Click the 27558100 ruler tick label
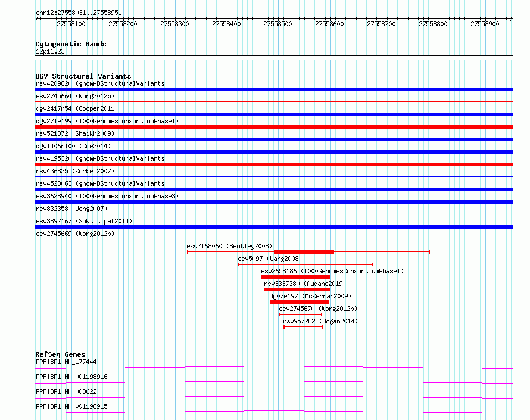Image resolution: width=530 pixels, height=420 pixels. pos(71,24)
